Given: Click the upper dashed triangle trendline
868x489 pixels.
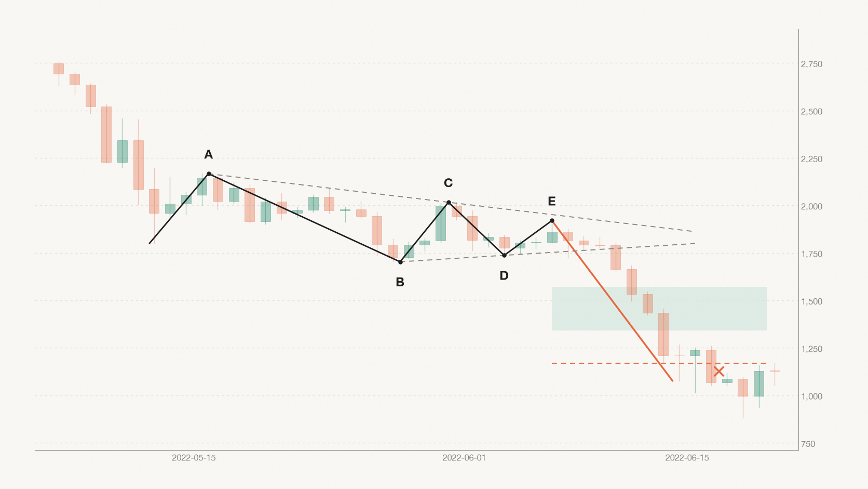Looking at the screenshot, I should [451, 203].
